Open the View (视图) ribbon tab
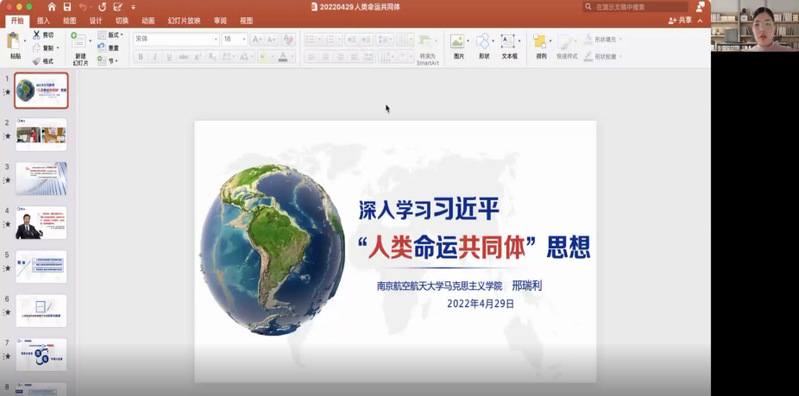 tap(246, 21)
